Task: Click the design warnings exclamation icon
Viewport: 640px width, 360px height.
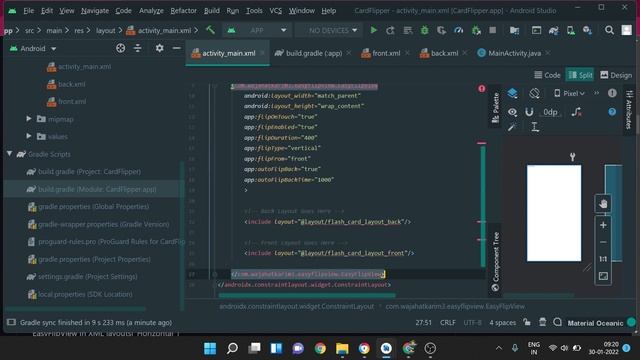Action: (x=612, y=93)
